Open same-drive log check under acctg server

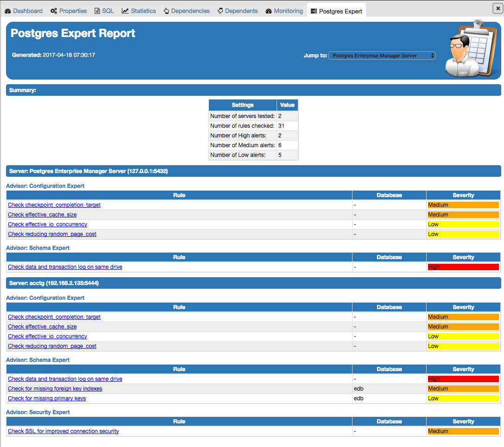[x=65, y=379]
